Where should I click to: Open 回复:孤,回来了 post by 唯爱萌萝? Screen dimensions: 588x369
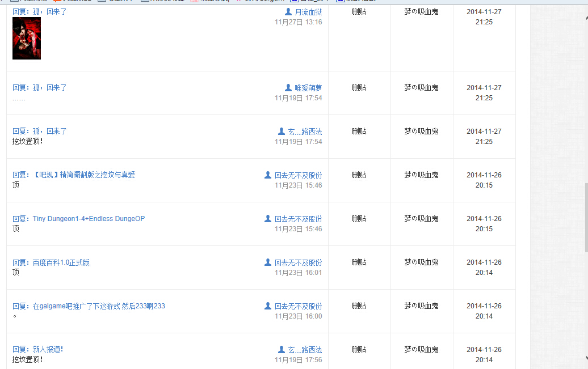coord(39,88)
